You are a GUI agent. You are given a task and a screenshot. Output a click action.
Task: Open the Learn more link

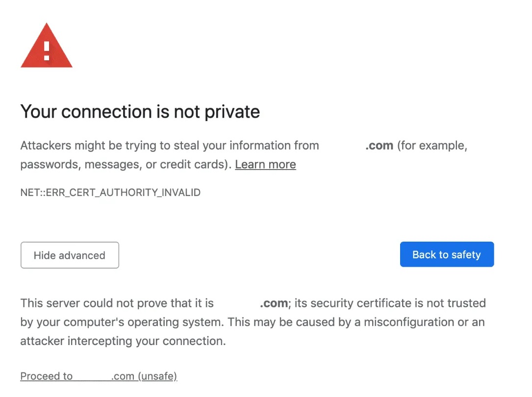(265, 165)
